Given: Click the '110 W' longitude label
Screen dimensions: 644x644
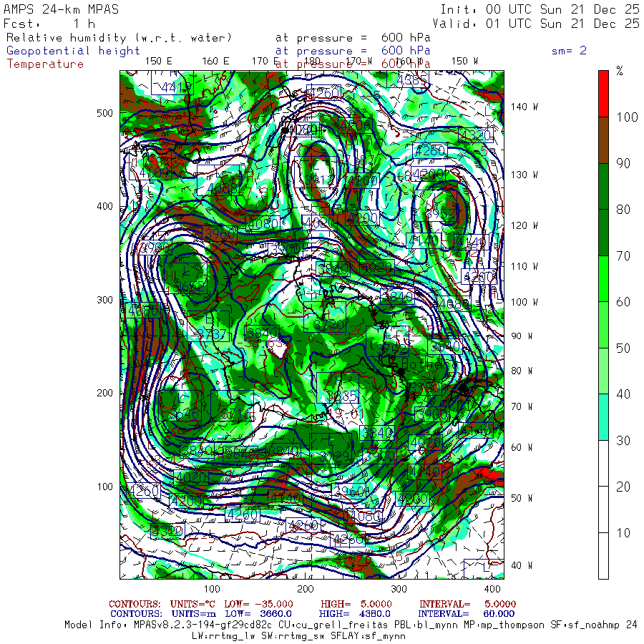Looking at the screenshot, I should tap(524, 267).
